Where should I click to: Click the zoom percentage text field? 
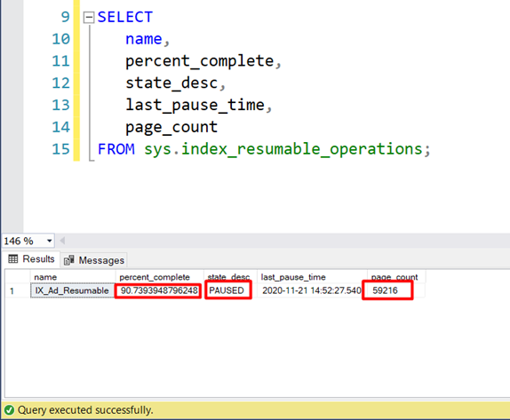click(23, 241)
